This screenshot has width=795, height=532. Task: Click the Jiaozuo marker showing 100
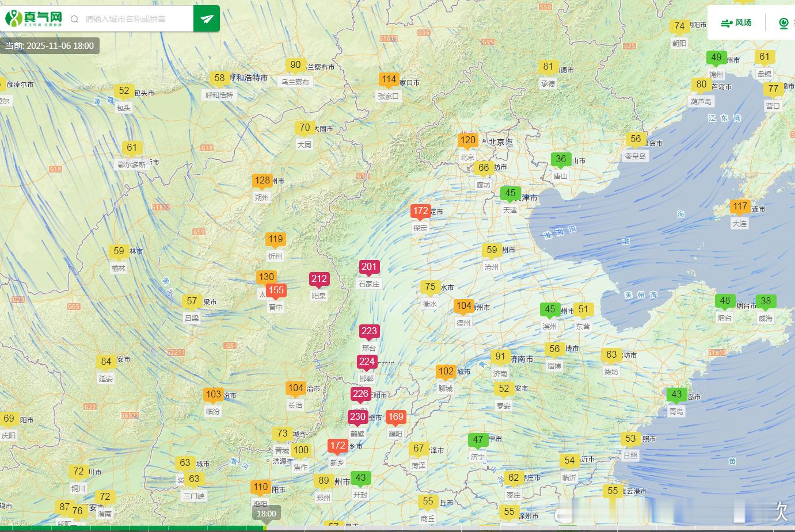(x=300, y=450)
